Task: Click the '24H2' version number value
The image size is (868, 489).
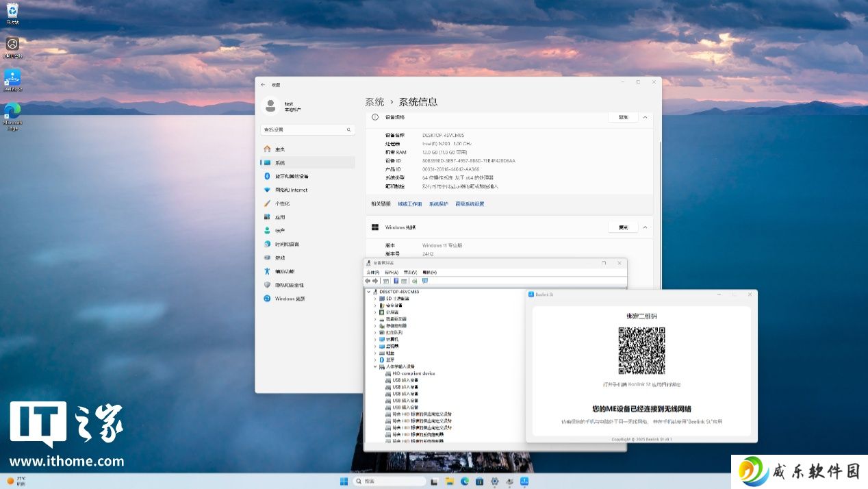Action: 428,253
